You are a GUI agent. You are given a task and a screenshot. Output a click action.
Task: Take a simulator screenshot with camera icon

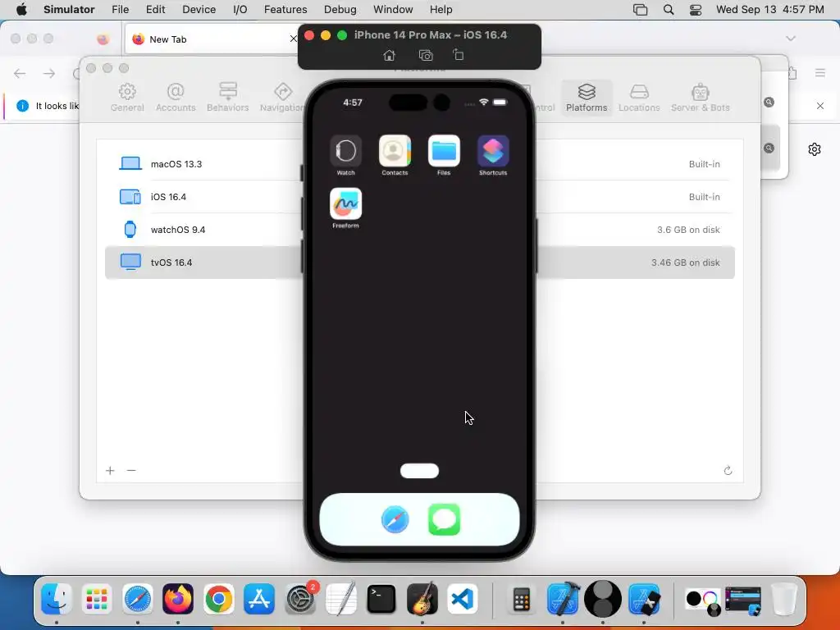tap(426, 55)
